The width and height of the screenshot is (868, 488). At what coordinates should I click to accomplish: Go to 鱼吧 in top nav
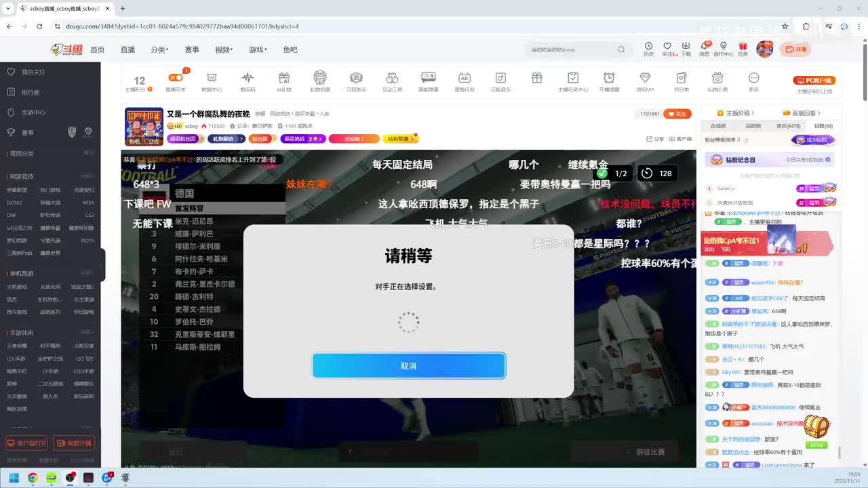pyautogui.click(x=290, y=49)
